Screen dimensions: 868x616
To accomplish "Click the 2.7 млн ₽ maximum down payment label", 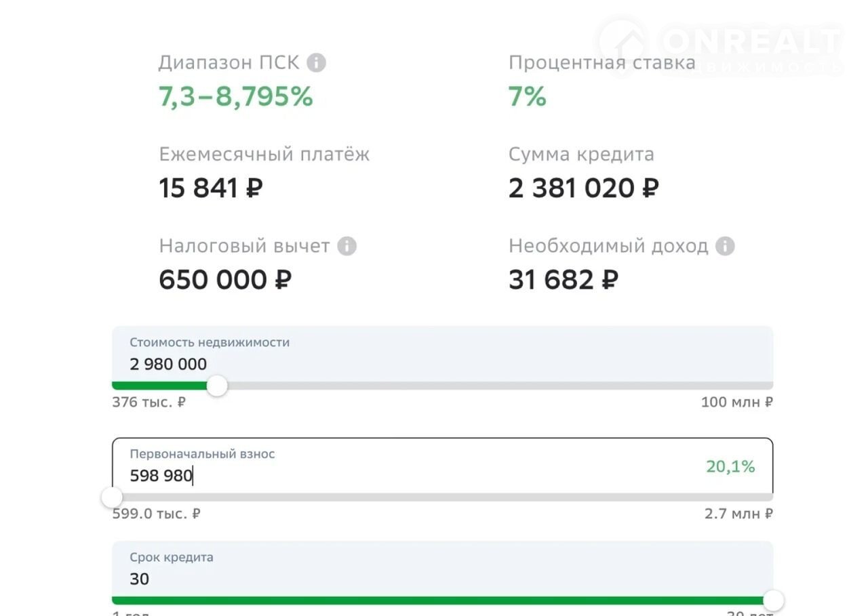I will 738,514.
